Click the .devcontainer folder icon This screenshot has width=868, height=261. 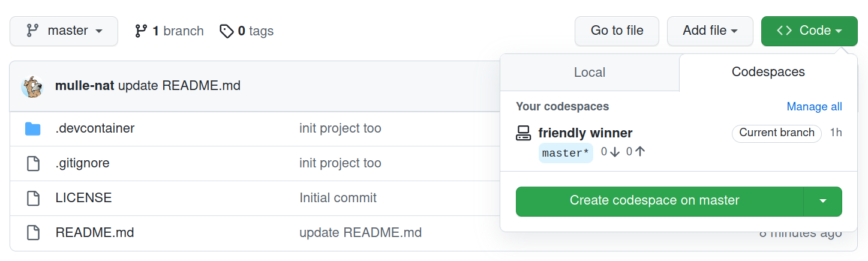32,128
